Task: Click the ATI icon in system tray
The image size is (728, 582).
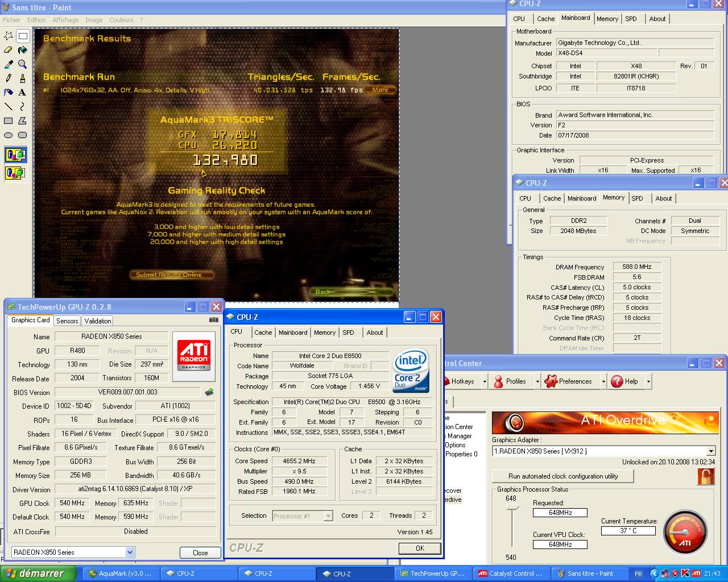Action: [696, 573]
